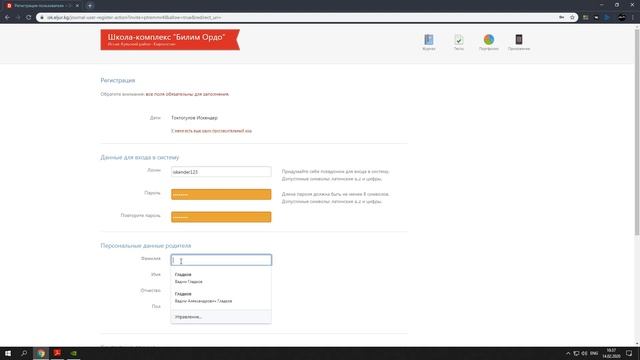Image resolution: width=640 pixels, height=360 pixels.
Task: Click the padlock site-info icon
Action: pos(42,18)
